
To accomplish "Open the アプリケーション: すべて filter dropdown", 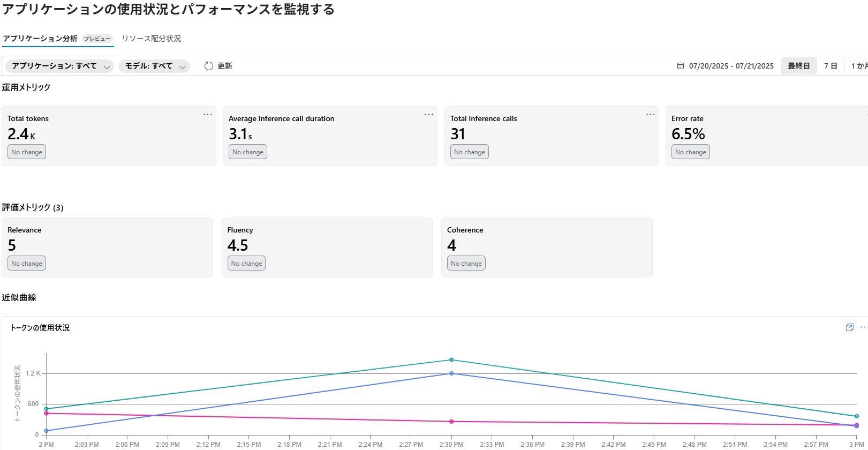I will (x=60, y=66).
